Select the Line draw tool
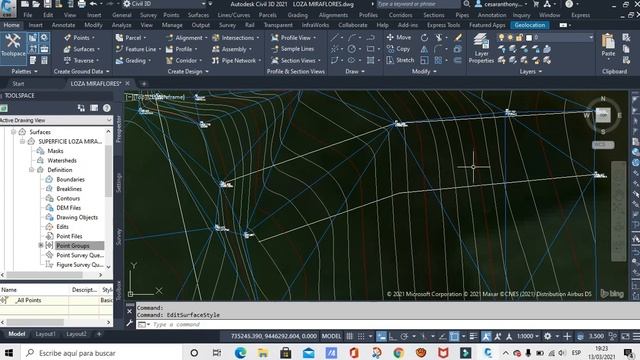The image size is (640, 360). click(334, 38)
